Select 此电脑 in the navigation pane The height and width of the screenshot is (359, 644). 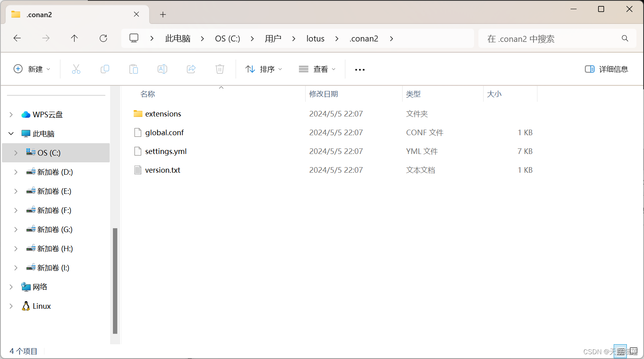pyautogui.click(x=43, y=134)
